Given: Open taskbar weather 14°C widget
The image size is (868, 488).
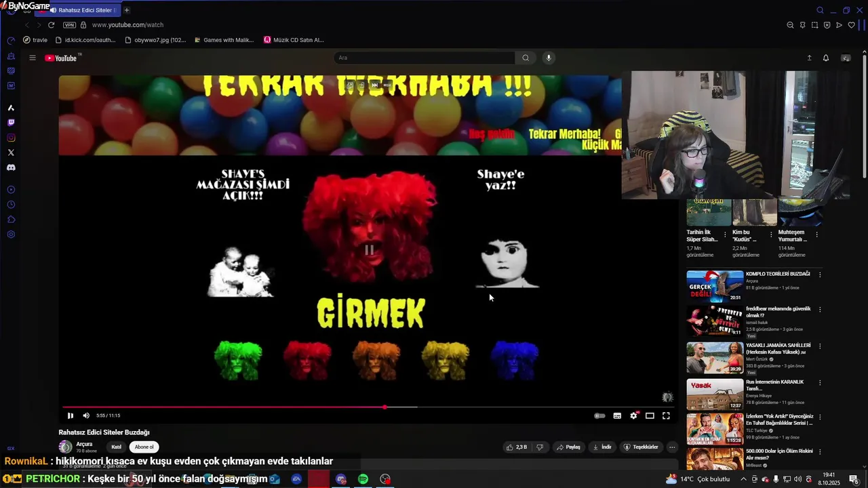Looking at the screenshot, I should (x=697, y=479).
